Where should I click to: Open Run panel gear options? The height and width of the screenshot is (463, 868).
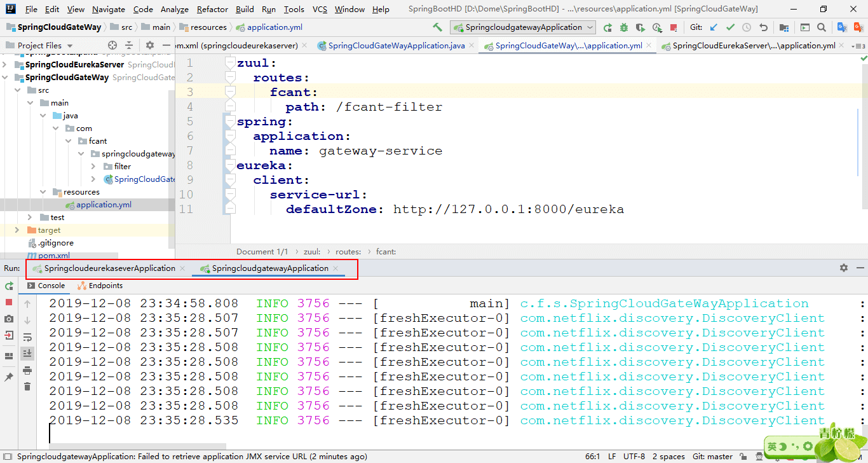pos(844,268)
